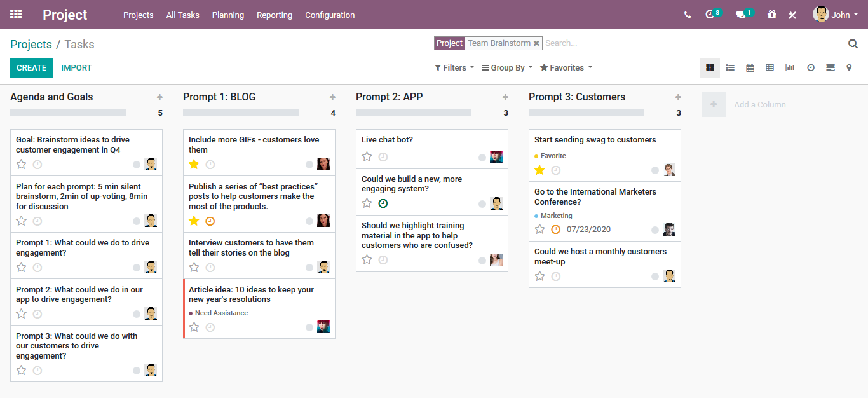
Task: Open the Reporting menu
Action: pyautogui.click(x=275, y=15)
